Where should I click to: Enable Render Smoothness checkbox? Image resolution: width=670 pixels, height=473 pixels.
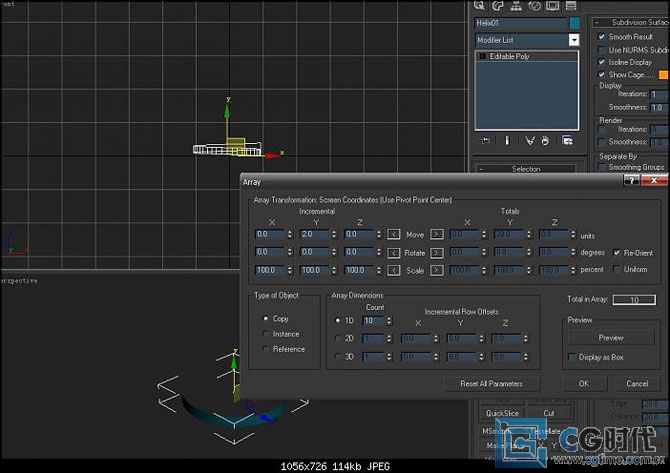[602, 141]
